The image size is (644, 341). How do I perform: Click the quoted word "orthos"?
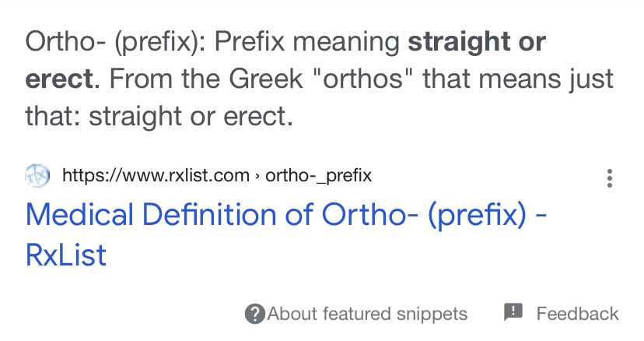coord(362,78)
